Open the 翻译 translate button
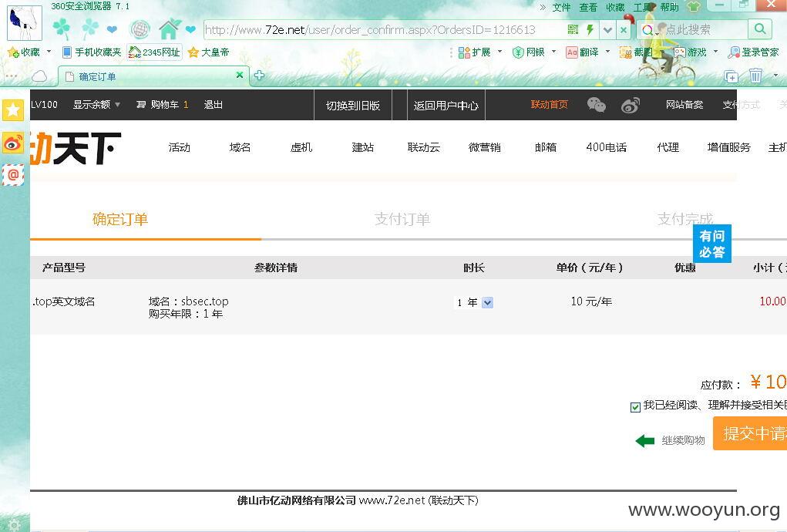 [x=582, y=52]
